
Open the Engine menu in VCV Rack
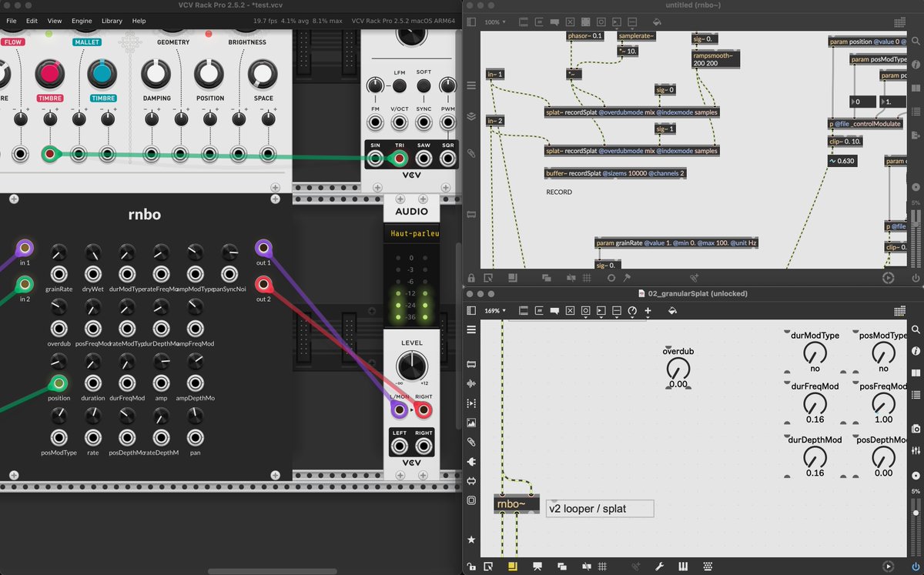point(82,21)
